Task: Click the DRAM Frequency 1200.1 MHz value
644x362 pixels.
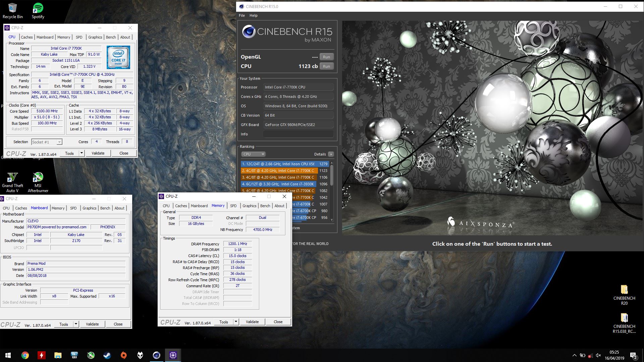Action: click(237, 244)
